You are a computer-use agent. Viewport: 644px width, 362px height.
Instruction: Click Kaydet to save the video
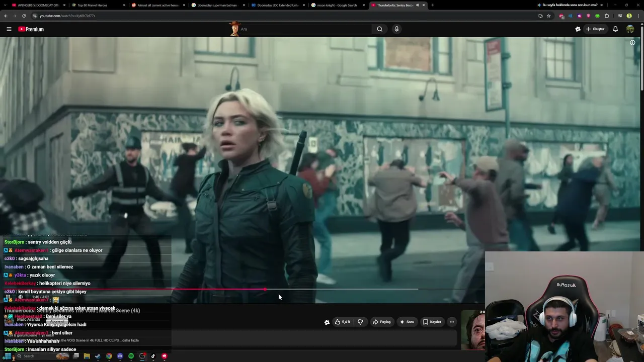432,322
